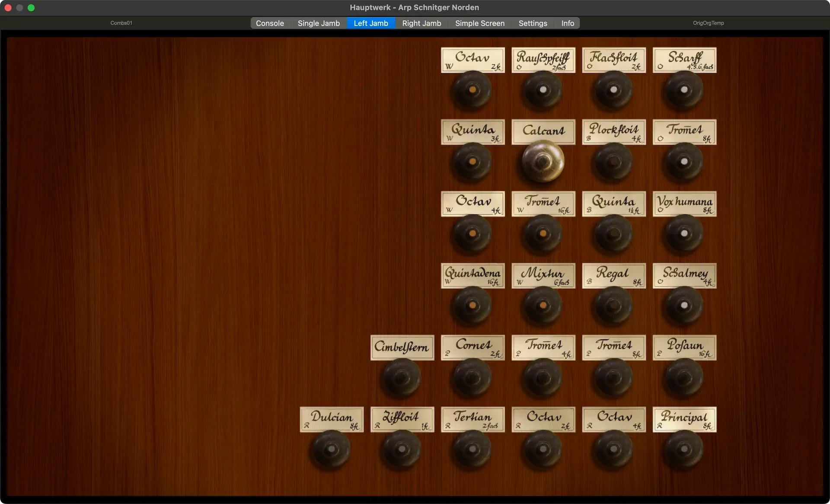Toggle the Rauschpfeiff 2fach stop knob
This screenshot has width=830, height=504.
pos(543,90)
